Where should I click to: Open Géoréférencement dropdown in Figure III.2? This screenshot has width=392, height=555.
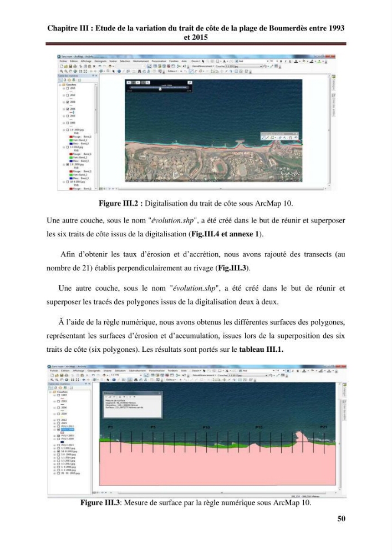[203, 66]
